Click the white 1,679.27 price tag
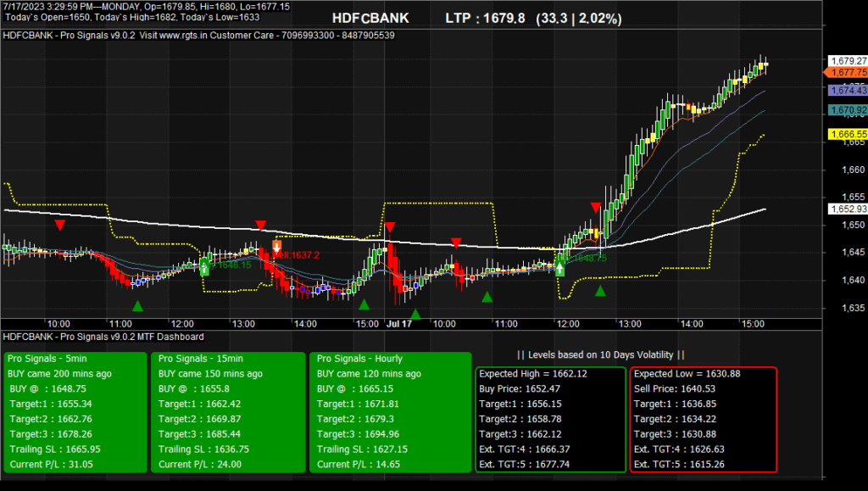 [x=848, y=61]
